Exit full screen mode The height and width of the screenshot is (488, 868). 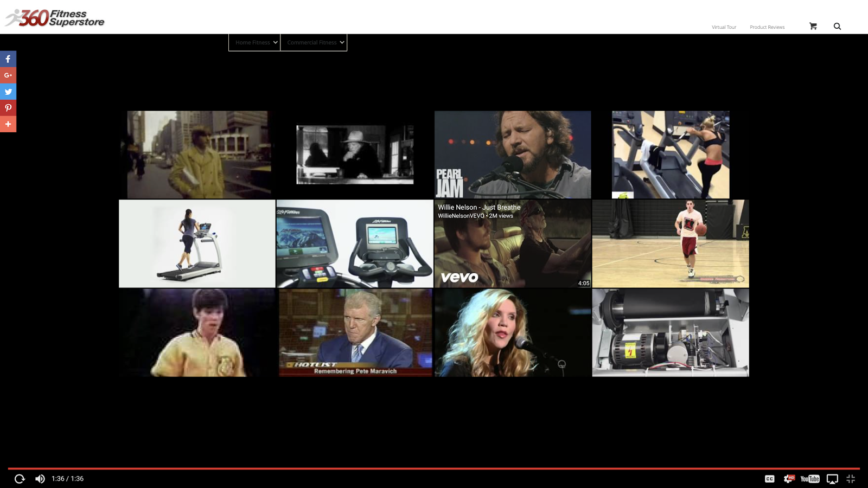(851, 479)
